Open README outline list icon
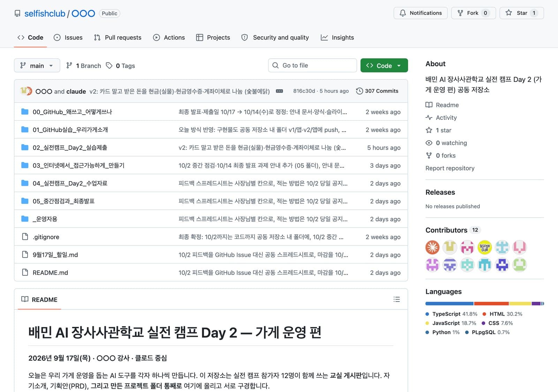This screenshot has height=392, width=558. pos(397,299)
